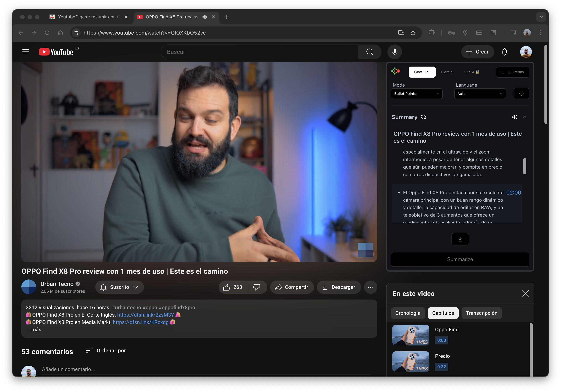
Task: Download the summary with the download icon
Action: [x=460, y=239]
